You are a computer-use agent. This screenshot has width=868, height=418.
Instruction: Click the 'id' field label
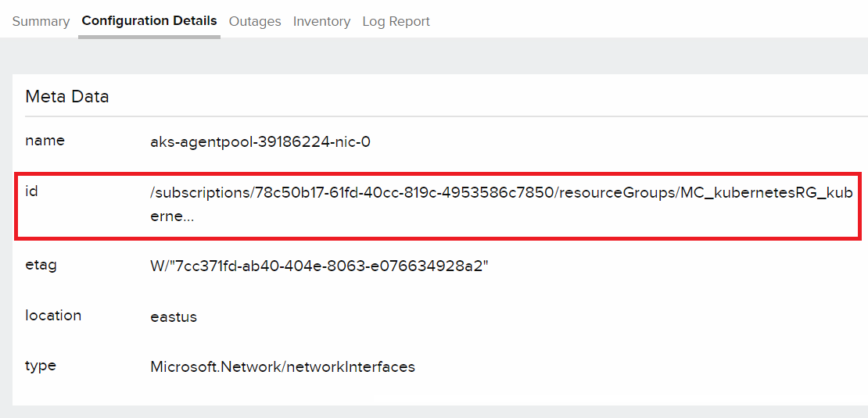31,191
